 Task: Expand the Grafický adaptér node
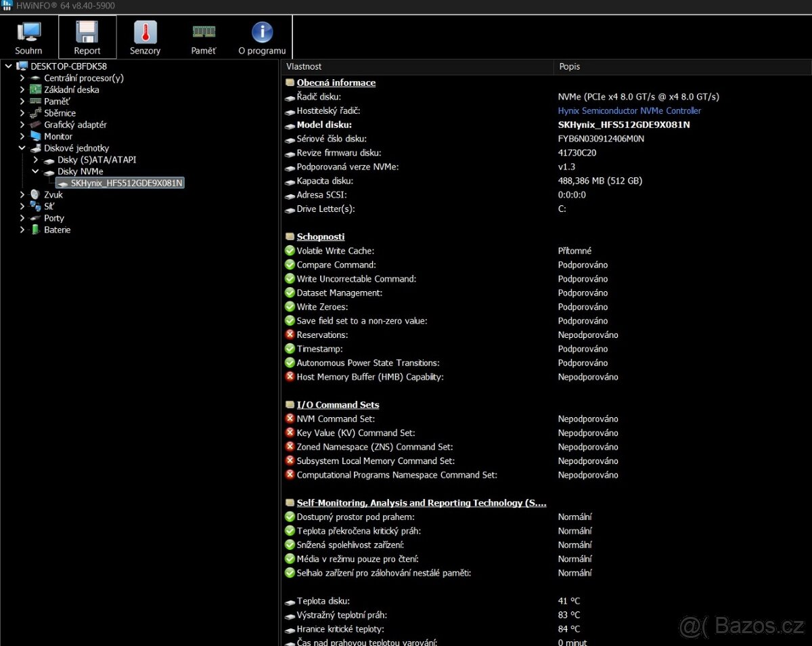tap(21, 125)
